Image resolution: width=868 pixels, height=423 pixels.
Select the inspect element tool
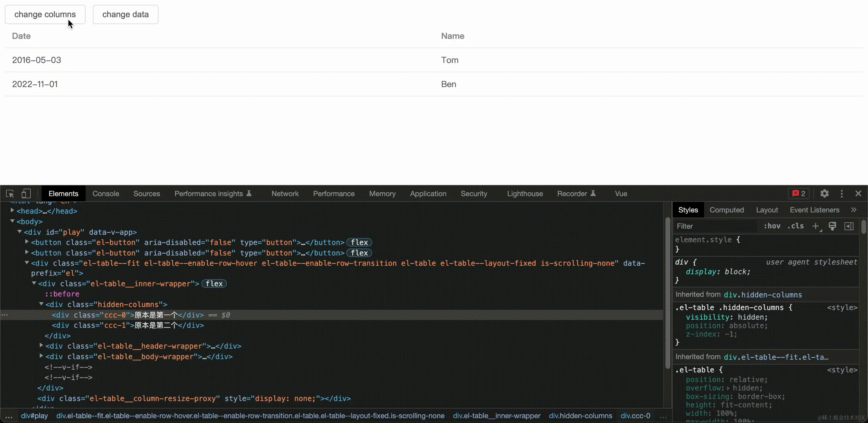pyautogui.click(x=10, y=194)
